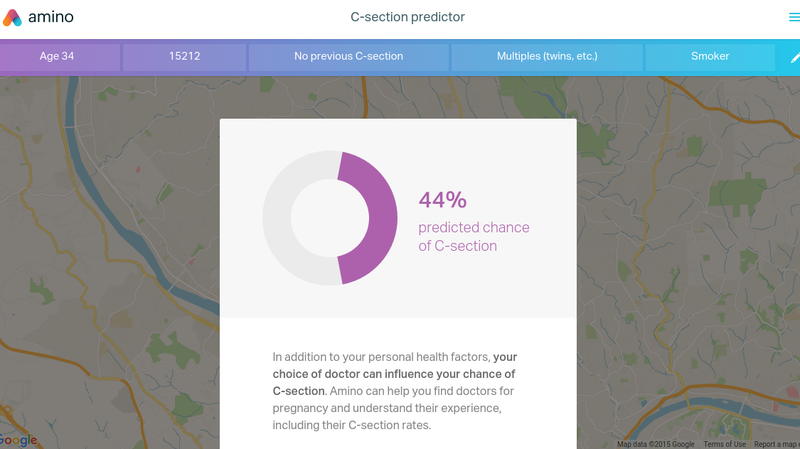This screenshot has width=800, height=449.
Task: Click Map data ©2015 Google text
Action: point(656,444)
